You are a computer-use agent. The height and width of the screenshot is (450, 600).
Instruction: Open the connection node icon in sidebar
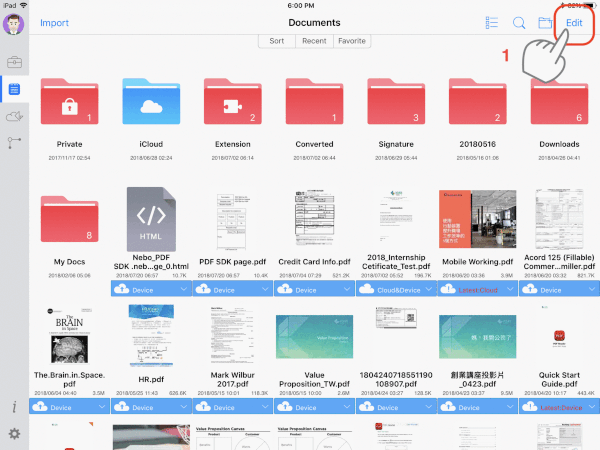coord(14,143)
